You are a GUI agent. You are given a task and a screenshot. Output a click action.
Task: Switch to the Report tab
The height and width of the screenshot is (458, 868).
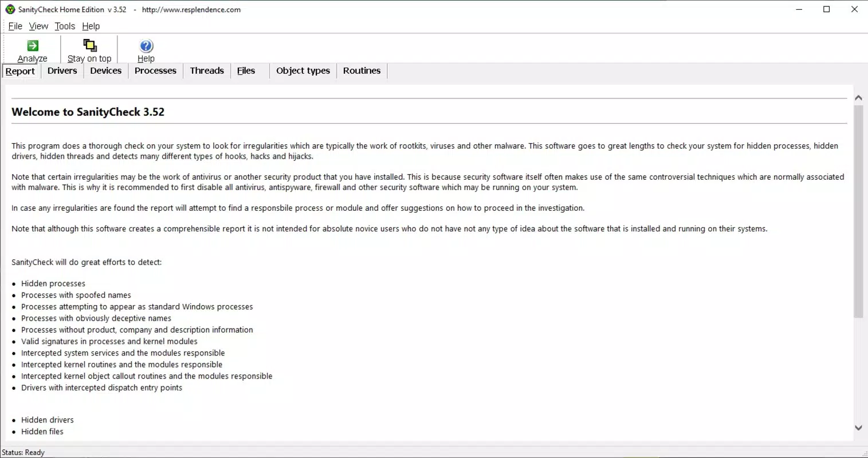coord(21,71)
